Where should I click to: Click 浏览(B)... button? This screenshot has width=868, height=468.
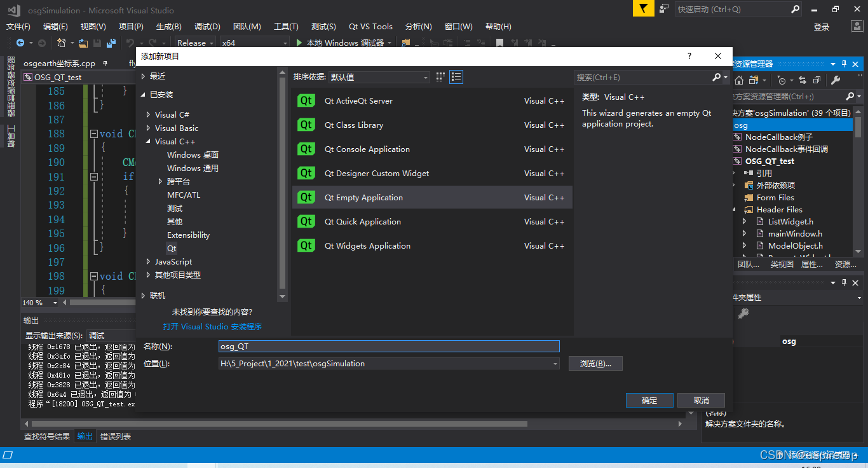tap(595, 364)
